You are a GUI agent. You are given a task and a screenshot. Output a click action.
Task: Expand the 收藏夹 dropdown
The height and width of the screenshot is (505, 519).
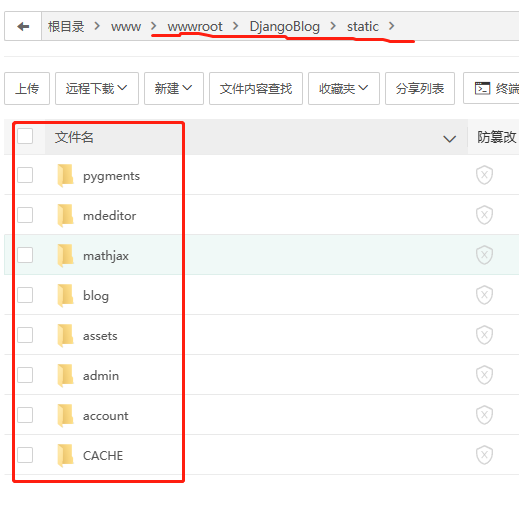tap(344, 88)
